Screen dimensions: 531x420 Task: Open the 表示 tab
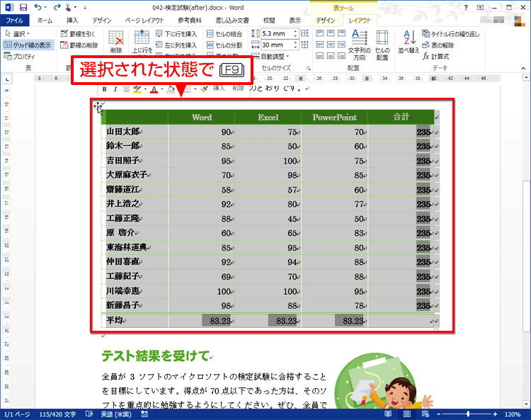point(295,21)
